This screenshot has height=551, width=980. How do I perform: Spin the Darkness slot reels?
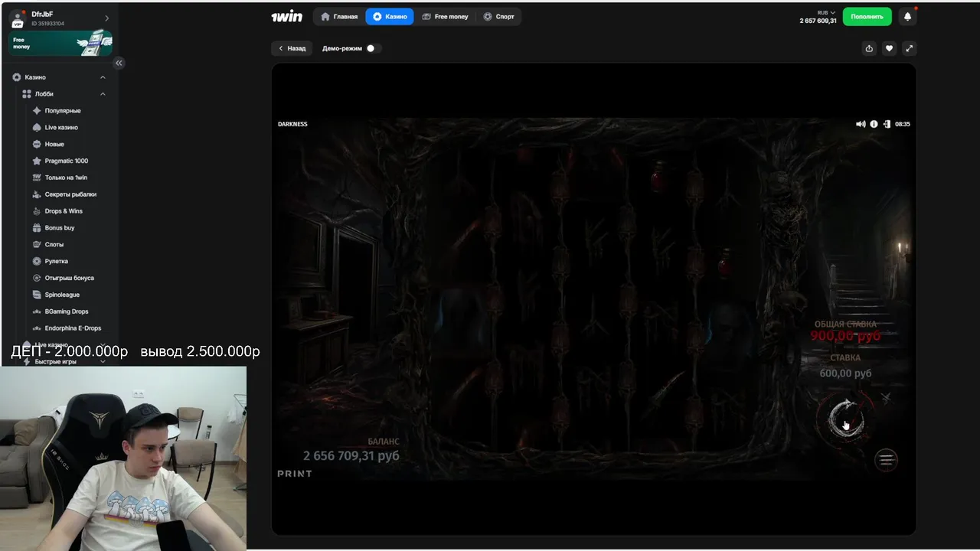point(845,418)
